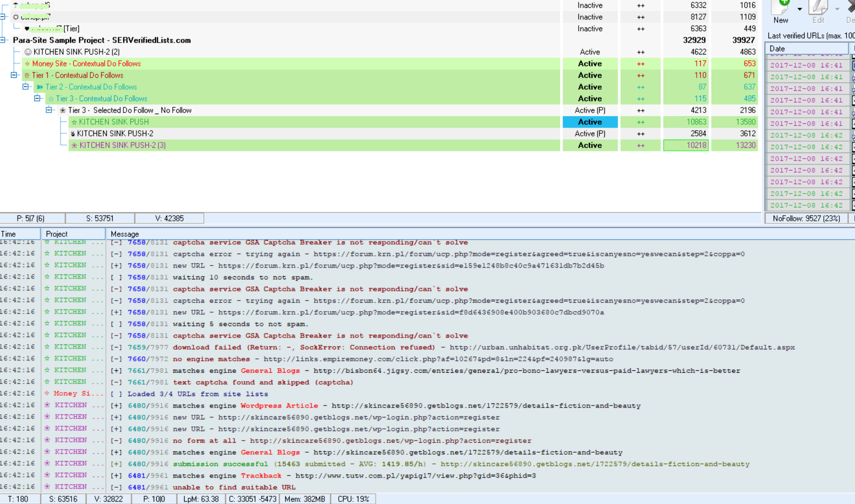
Task: Click the New project button
Action: tap(781, 12)
